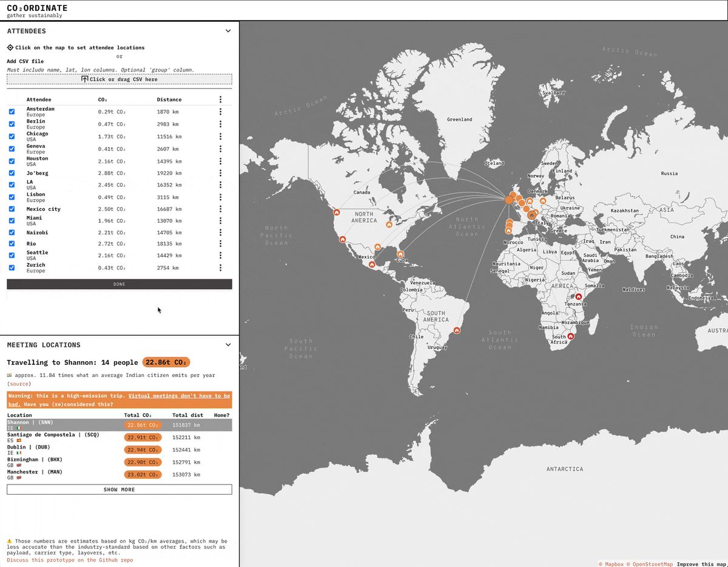The width and height of the screenshot is (728, 567).
Task: Open the emissions (source) link
Action: point(19,384)
